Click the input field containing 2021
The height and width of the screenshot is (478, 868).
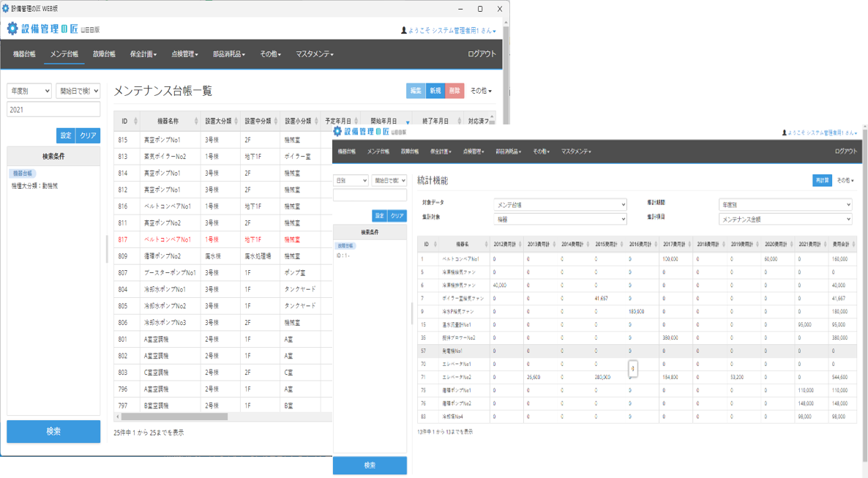(53, 109)
